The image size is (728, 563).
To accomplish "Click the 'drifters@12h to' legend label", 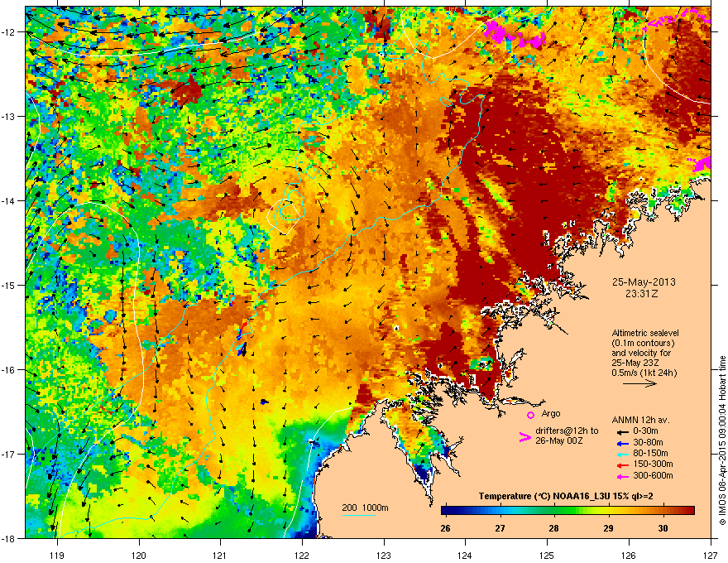I will pos(567,431).
